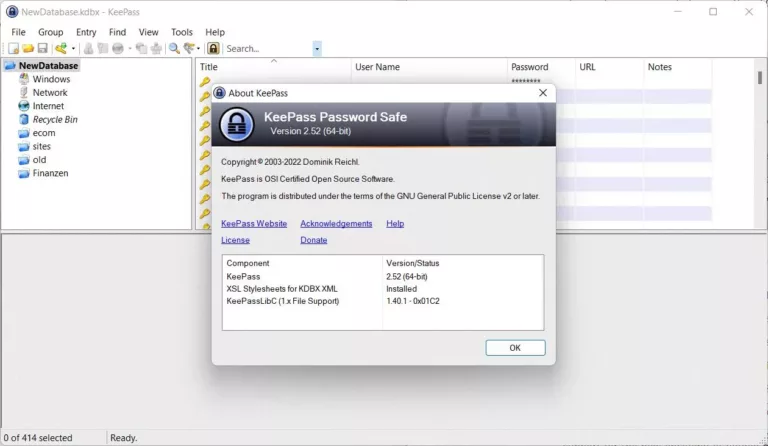The width and height of the screenshot is (768, 446).
Task: Open a database with the folder icon
Action: click(x=28, y=48)
